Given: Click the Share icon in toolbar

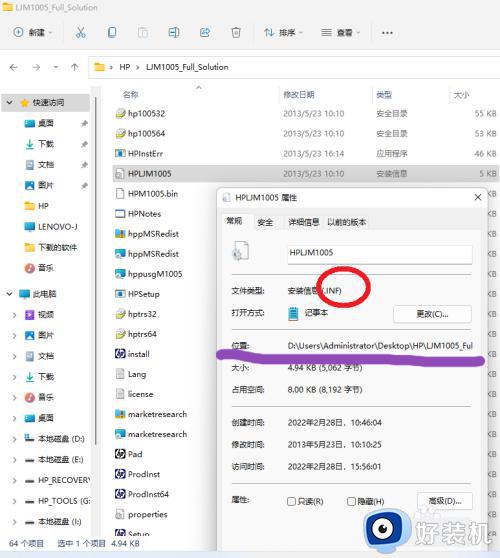Looking at the screenshot, I should tap(205, 33).
